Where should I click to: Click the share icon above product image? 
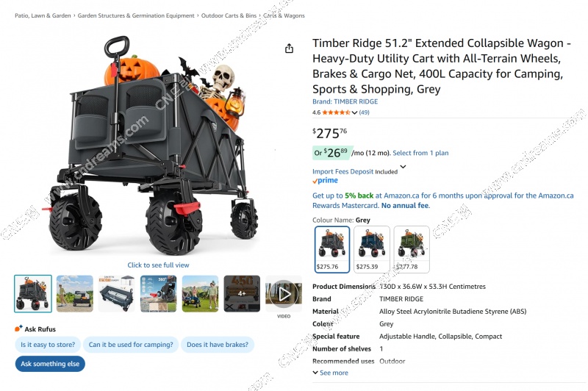pyautogui.click(x=289, y=49)
